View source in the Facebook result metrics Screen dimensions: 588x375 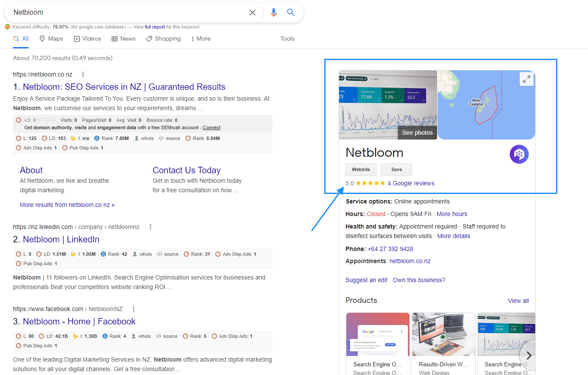click(166, 336)
